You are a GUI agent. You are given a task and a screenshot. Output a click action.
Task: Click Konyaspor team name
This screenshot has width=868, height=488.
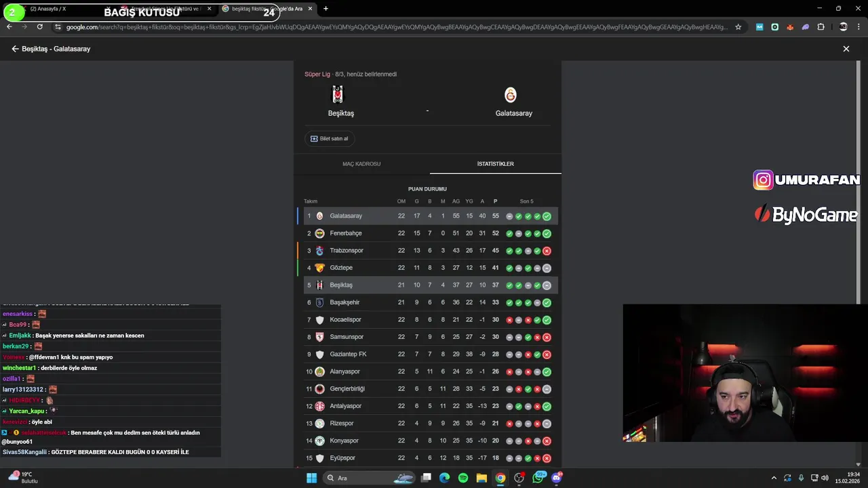344,441
